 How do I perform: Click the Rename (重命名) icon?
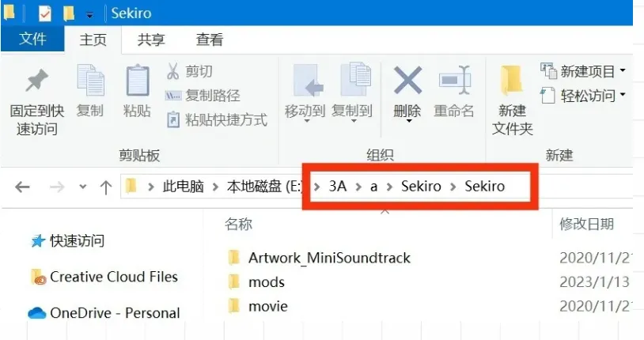[454, 81]
